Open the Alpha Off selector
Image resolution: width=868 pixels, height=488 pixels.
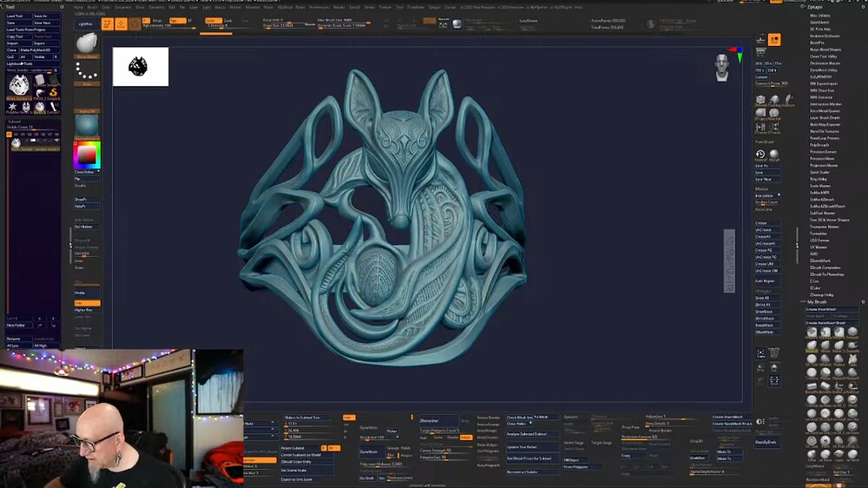(x=86, y=99)
